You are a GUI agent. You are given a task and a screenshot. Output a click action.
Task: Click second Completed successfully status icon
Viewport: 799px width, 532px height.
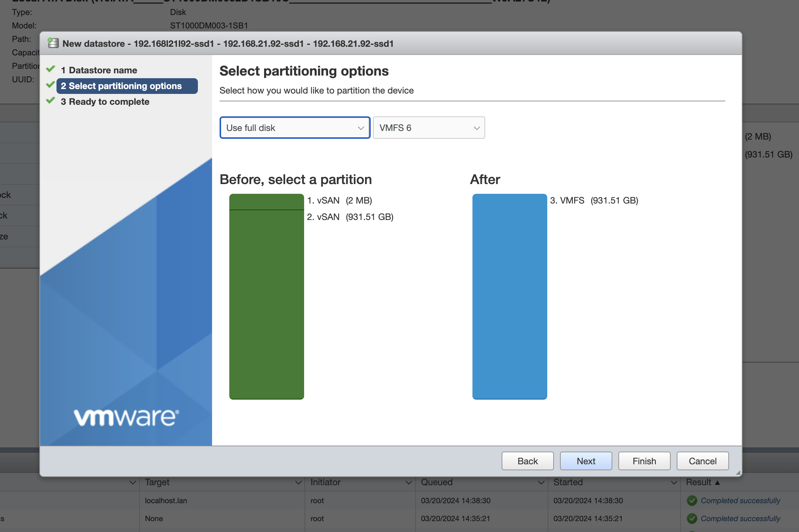coord(692,519)
